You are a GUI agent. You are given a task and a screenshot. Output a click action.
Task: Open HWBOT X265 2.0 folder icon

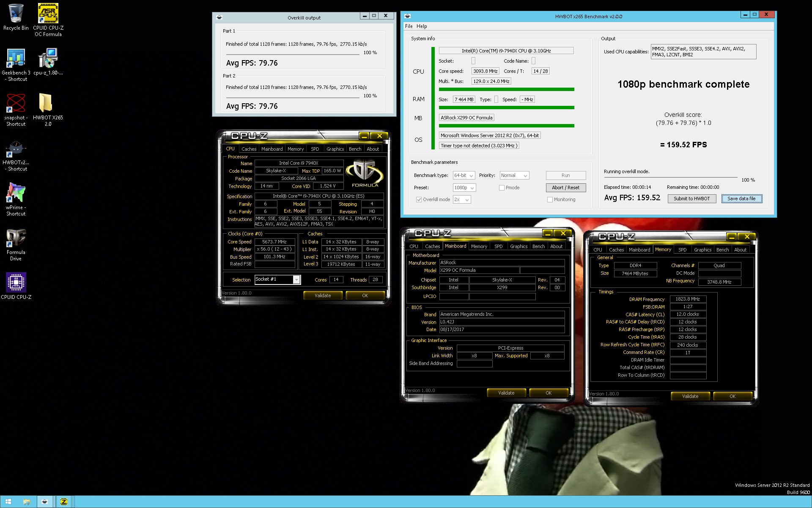(48, 110)
